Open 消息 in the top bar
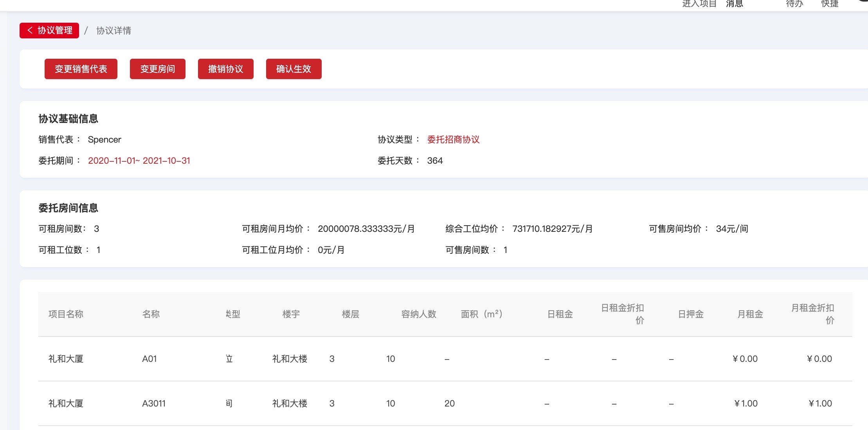 (x=734, y=4)
